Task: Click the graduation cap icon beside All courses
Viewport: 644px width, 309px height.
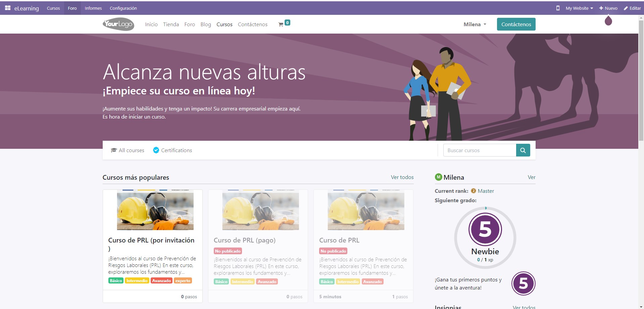Action: click(113, 150)
